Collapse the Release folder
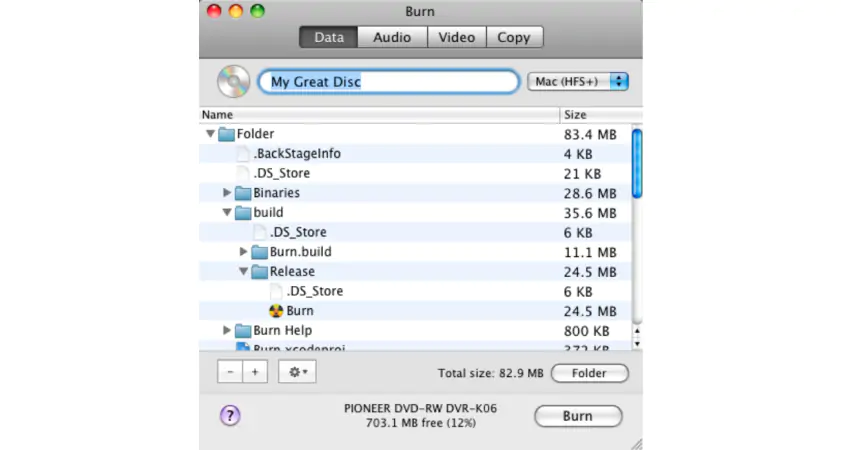 (x=244, y=272)
